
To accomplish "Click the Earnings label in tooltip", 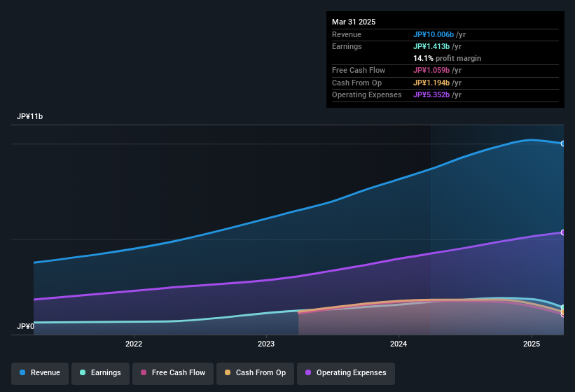I will click(347, 46).
